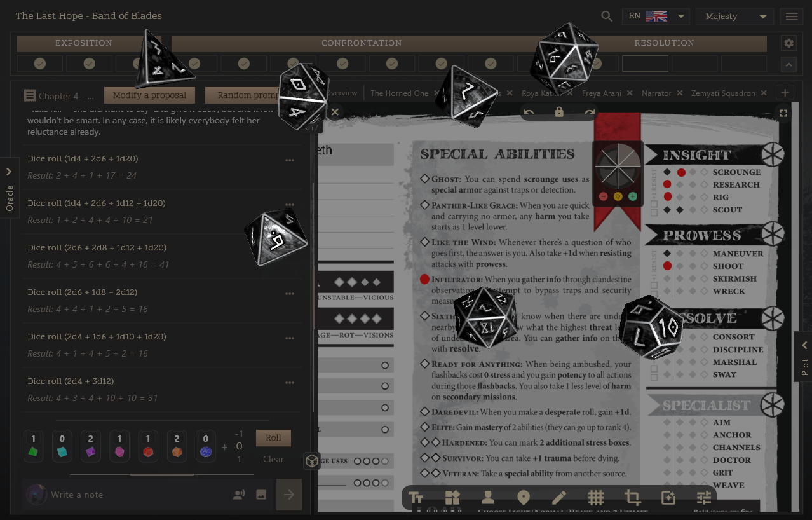The image size is (812, 520).
Task: Select the highlighted empty Resolution step box
Action: click(x=645, y=64)
